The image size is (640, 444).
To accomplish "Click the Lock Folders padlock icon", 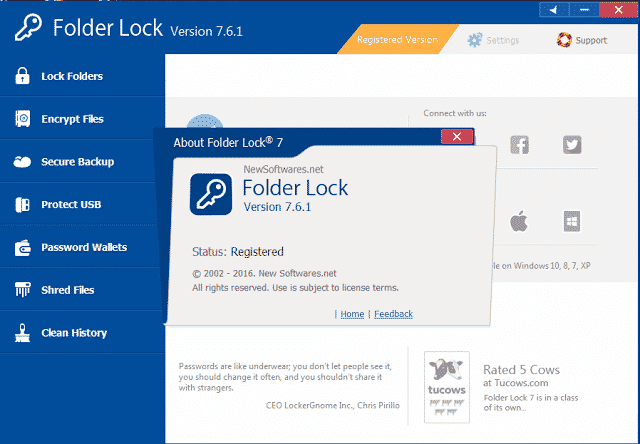I will tap(21, 76).
